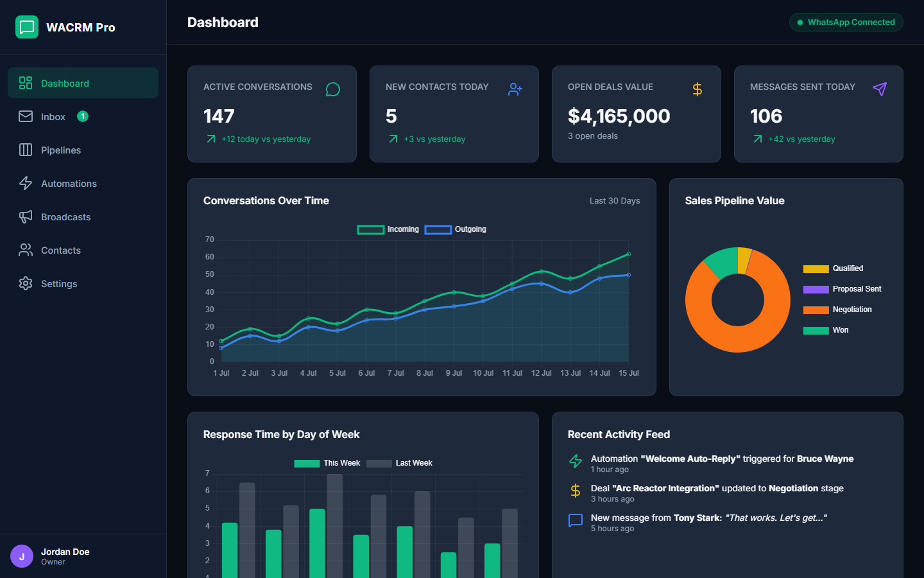Open Settings from the sidebar
This screenshot has width=924, height=578.
[83, 283]
